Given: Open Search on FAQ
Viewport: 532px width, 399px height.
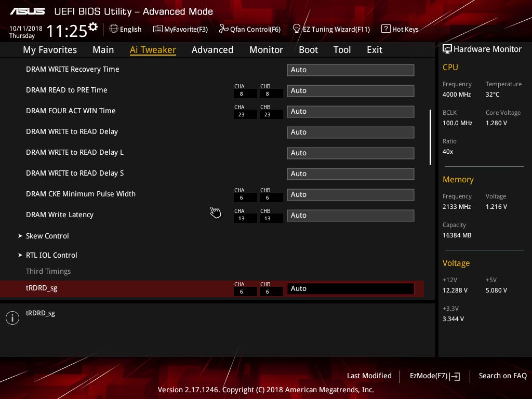Looking at the screenshot, I should 502,376.
